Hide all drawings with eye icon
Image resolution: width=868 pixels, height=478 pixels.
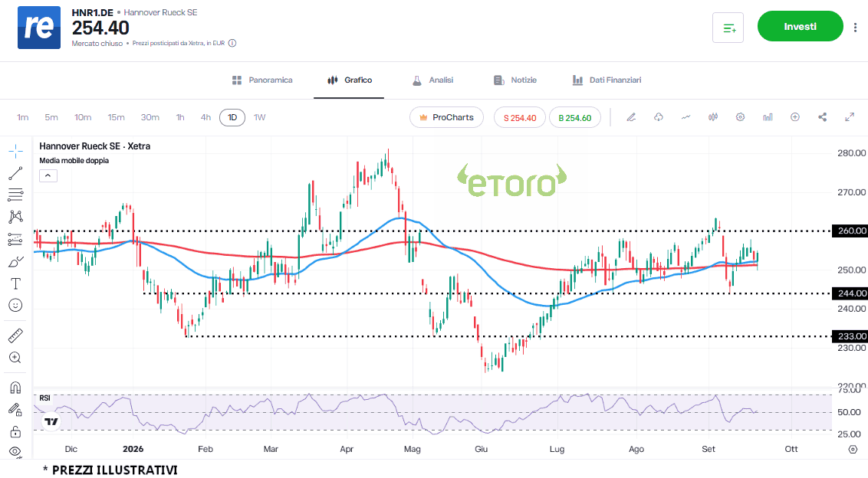(x=15, y=451)
